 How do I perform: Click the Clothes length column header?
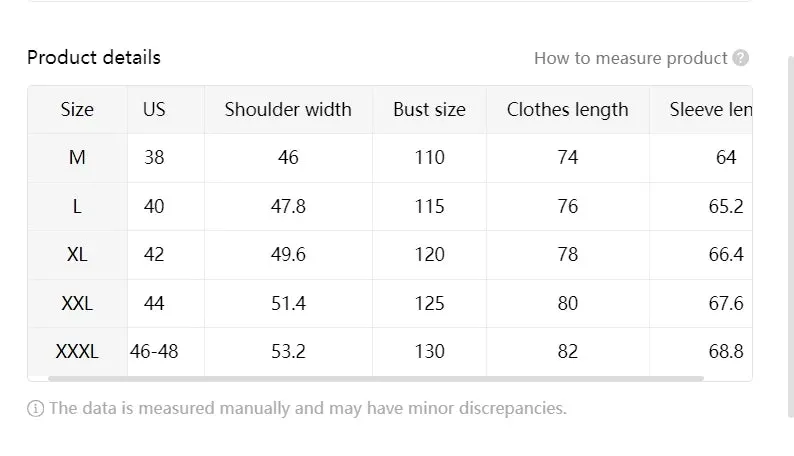tap(568, 110)
